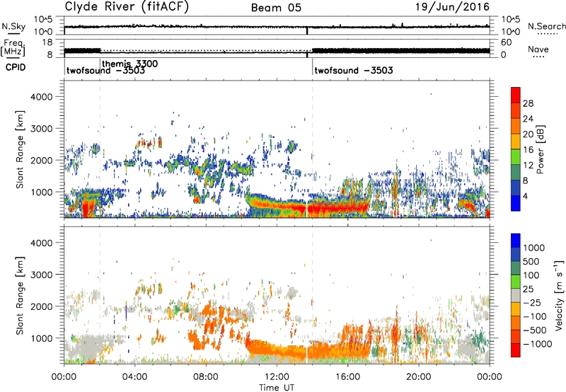Click the frequency axis '18' tick

point(47,42)
